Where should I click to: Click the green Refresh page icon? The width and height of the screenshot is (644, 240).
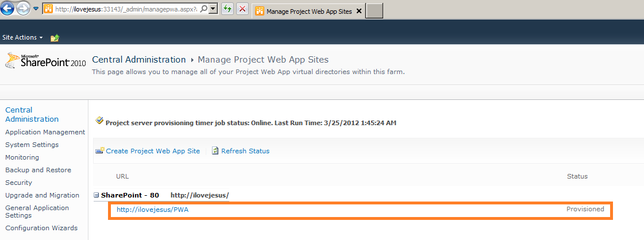click(x=227, y=9)
